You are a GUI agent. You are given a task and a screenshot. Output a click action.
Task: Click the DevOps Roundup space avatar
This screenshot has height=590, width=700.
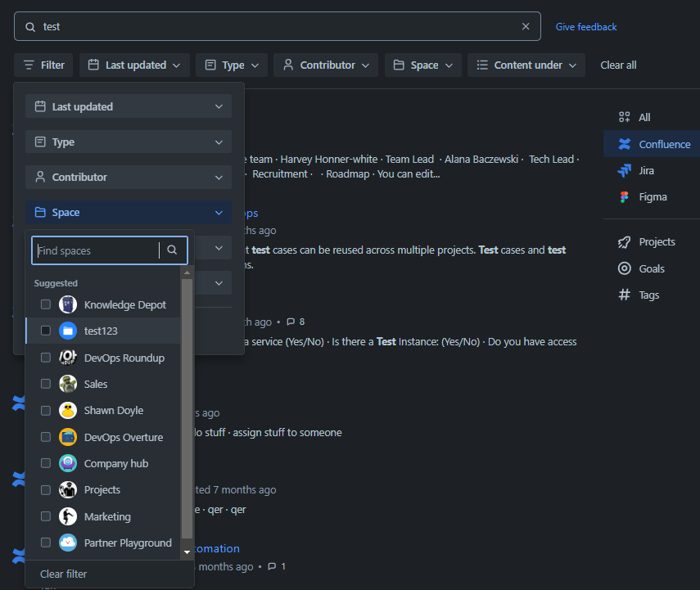[x=68, y=358]
